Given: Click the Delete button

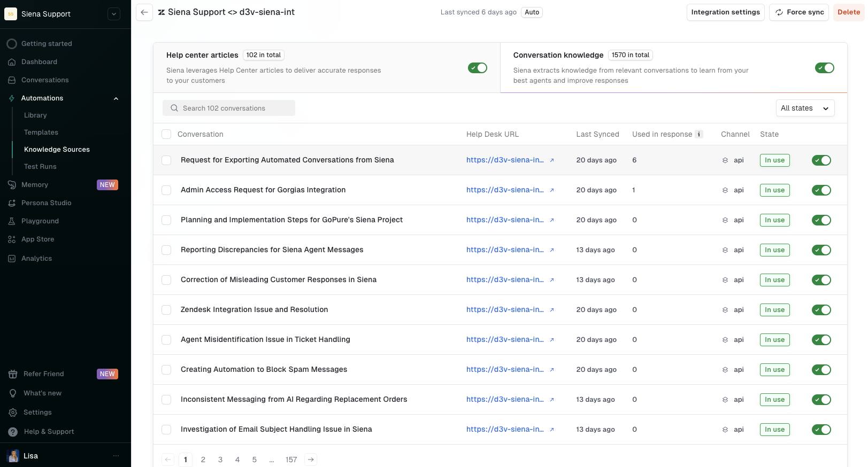Looking at the screenshot, I should click(849, 12).
